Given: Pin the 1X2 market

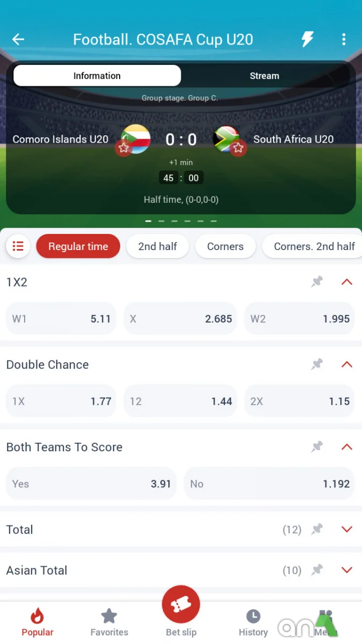Looking at the screenshot, I should pyautogui.click(x=317, y=282).
